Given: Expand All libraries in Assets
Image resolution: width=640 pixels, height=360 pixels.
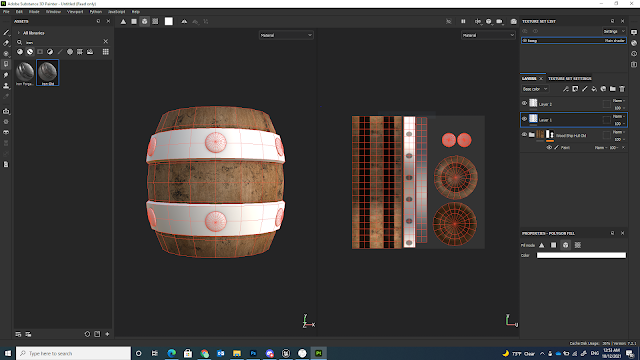Looking at the screenshot, I should click(x=18, y=33).
